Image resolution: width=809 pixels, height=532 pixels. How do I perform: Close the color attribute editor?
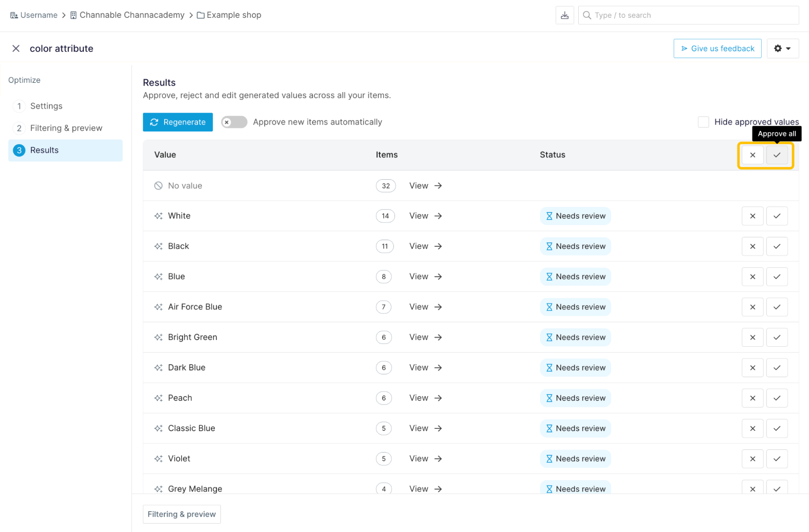16,49
